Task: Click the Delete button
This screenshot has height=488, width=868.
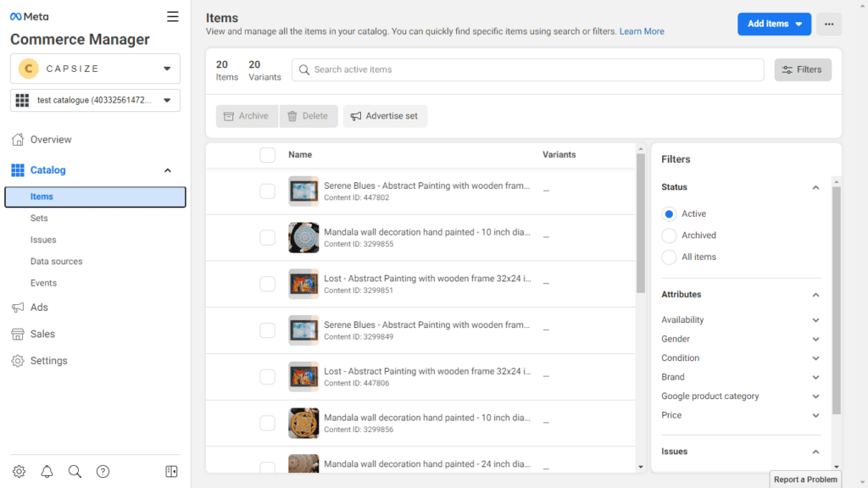Action: pos(309,116)
